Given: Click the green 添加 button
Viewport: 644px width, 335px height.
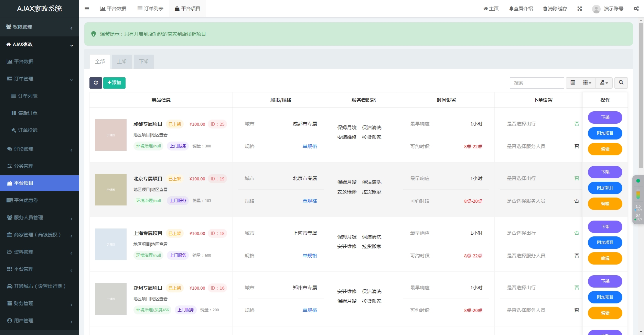Looking at the screenshot, I should 114,83.
